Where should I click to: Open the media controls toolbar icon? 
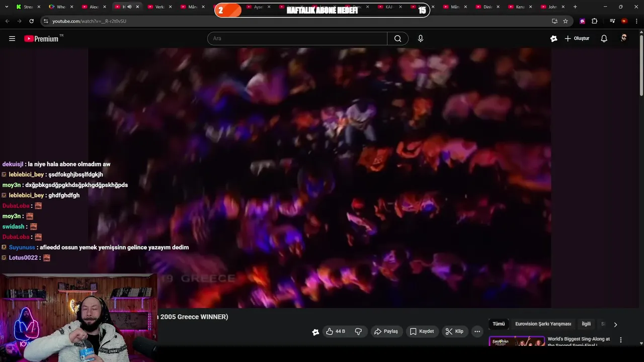[612, 21]
